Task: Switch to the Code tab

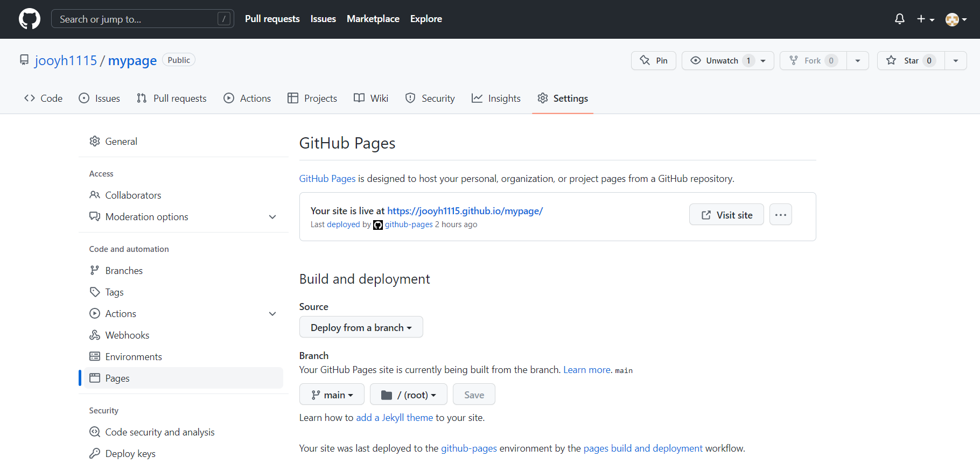Action: point(44,98)
